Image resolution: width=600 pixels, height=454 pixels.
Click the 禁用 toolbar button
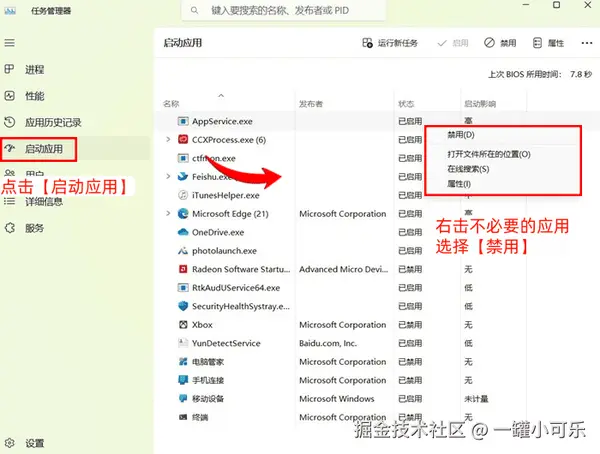[500, 43]
